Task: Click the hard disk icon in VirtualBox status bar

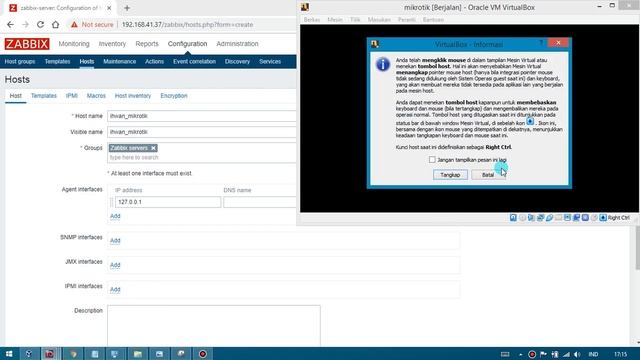Action: click(x=513, y=218)
